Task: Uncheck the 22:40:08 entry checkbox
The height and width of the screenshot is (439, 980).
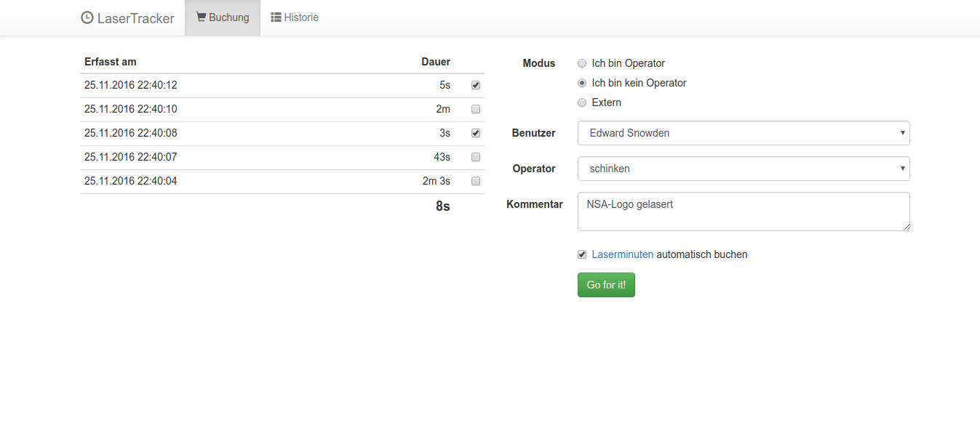Action: (476, 133)
